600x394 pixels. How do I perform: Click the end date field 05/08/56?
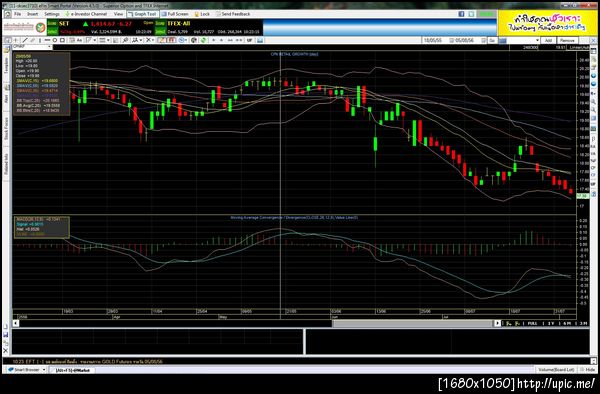(x=464, y=40)
